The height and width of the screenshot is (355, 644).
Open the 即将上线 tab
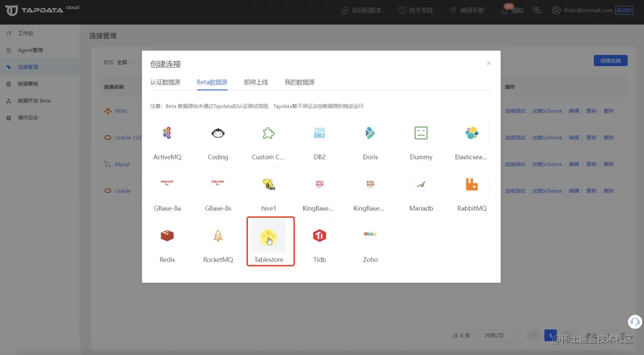[x=256, y=82]
